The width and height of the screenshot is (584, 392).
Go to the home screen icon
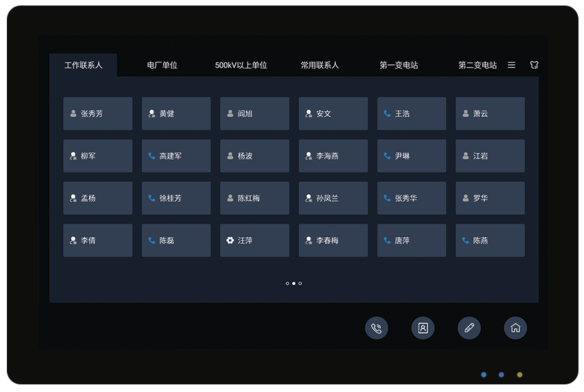[515, 328]
